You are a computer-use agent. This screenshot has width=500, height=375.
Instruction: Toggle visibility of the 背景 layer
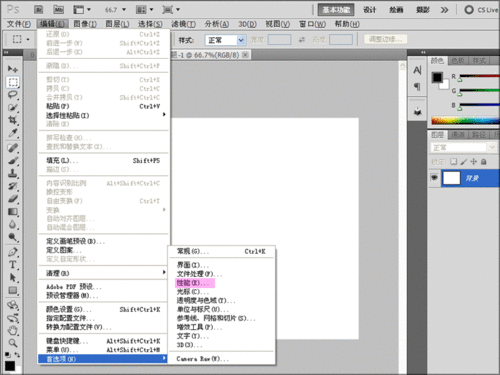pos(434,178)
